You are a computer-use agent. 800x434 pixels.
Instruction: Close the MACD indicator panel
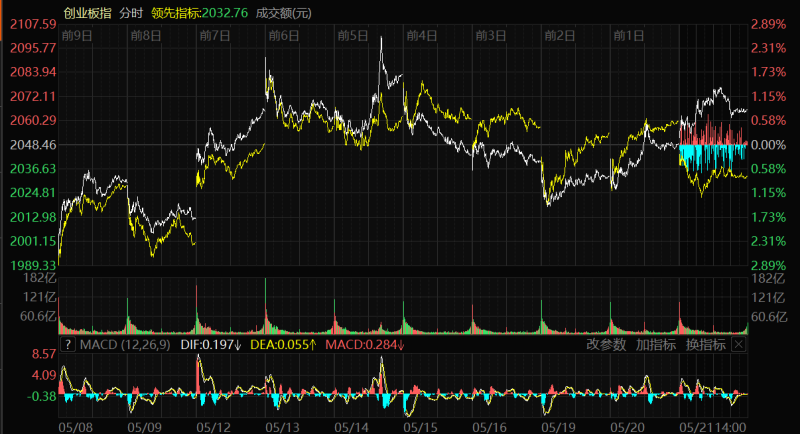click(x=738, y=345)
